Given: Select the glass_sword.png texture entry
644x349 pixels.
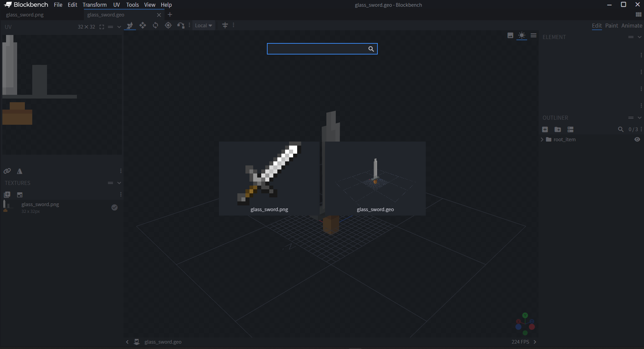Looking at the screenshot, I should click(x=62, y=207).
